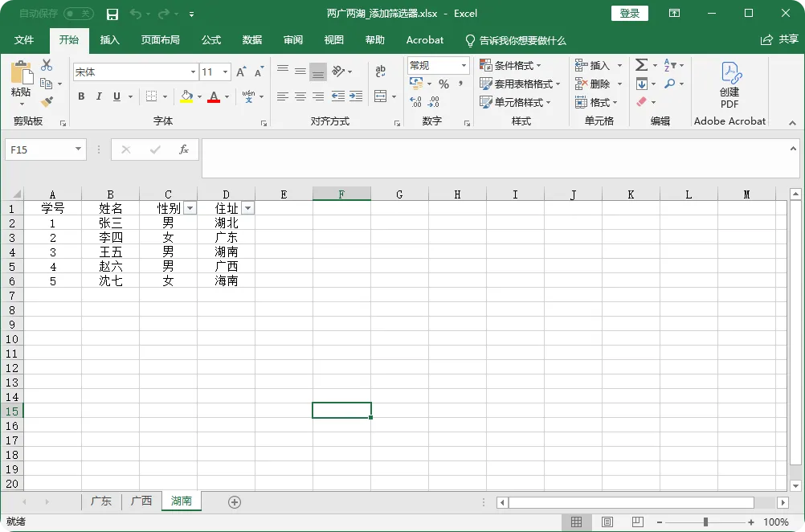Toggle Bold formatting

(81, 96)
